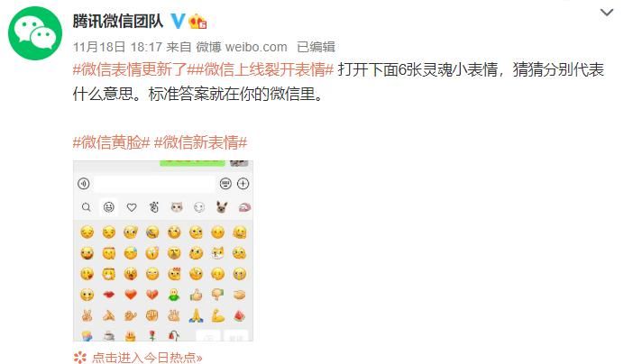The image size is (624, 364).
Task: Tap the emoji search magnifier icon
Action: (x=86, y=207)
